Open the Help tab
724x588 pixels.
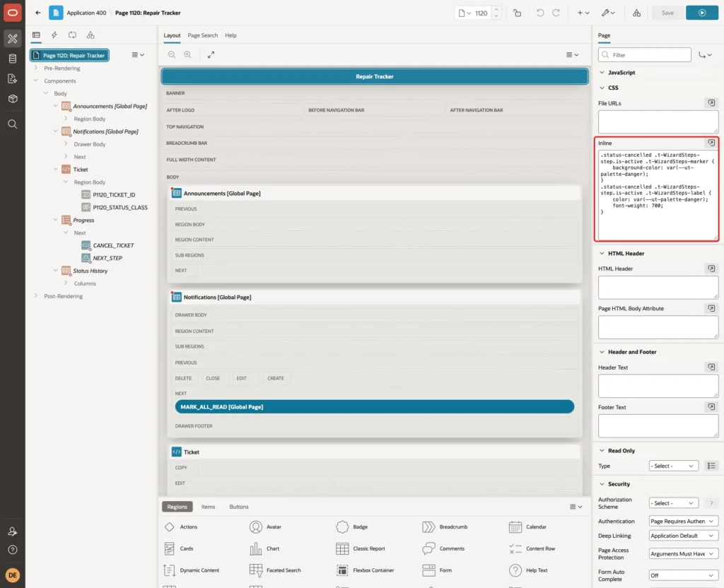231,35
